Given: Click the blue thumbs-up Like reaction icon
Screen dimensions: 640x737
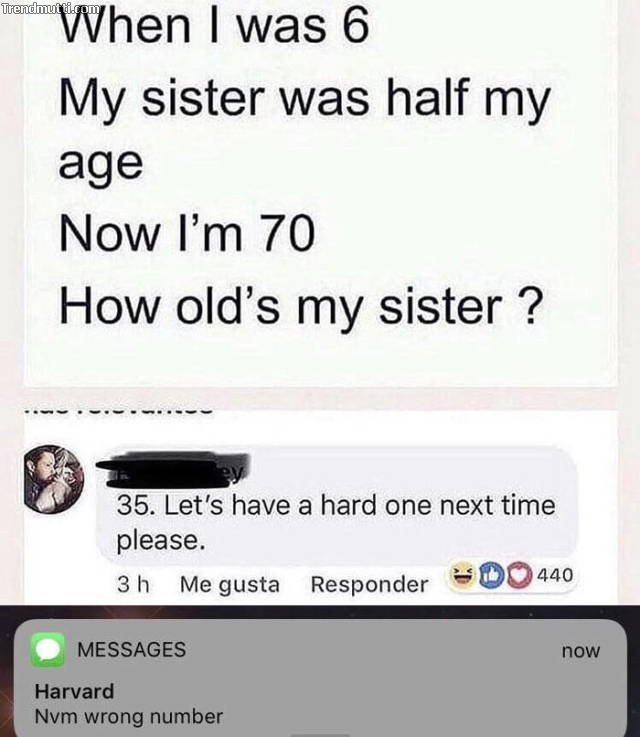Looking at the screenshot, I should 491,575.
